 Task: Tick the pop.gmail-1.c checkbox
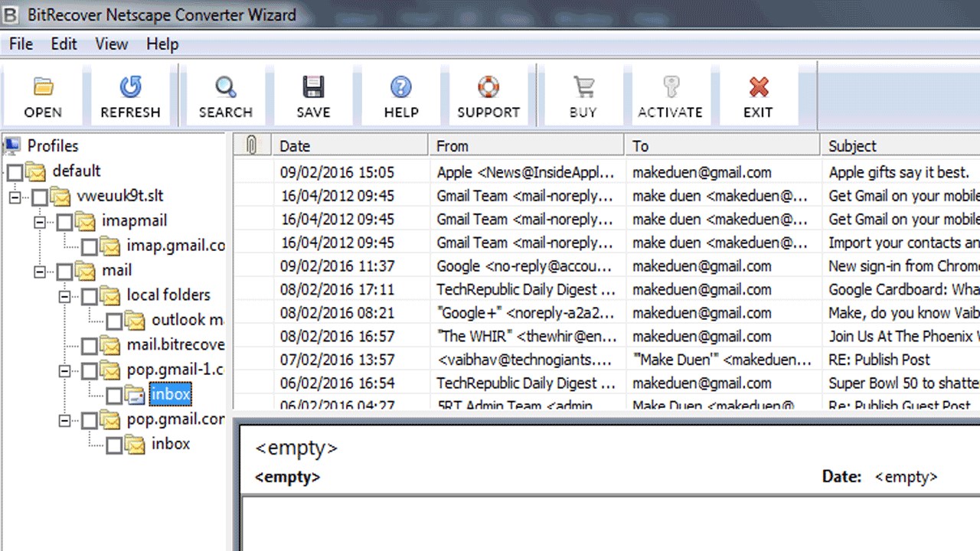pyautogui.click(x=90, y=370)
